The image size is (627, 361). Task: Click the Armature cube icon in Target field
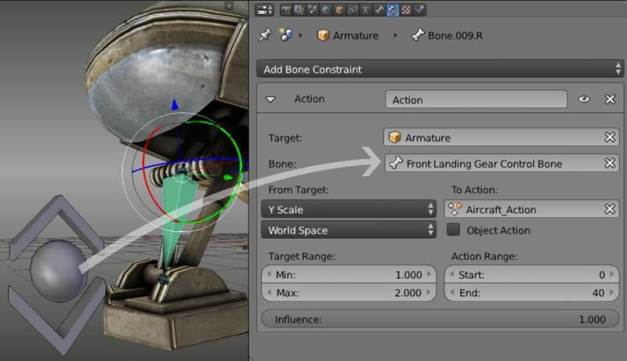tap(395, 137)
